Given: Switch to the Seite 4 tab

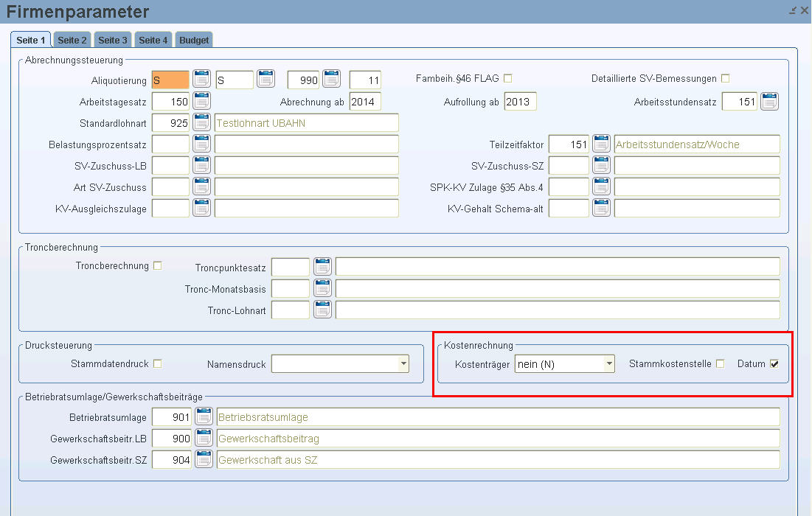Looking at the screenshot, I should coord(153,40).
